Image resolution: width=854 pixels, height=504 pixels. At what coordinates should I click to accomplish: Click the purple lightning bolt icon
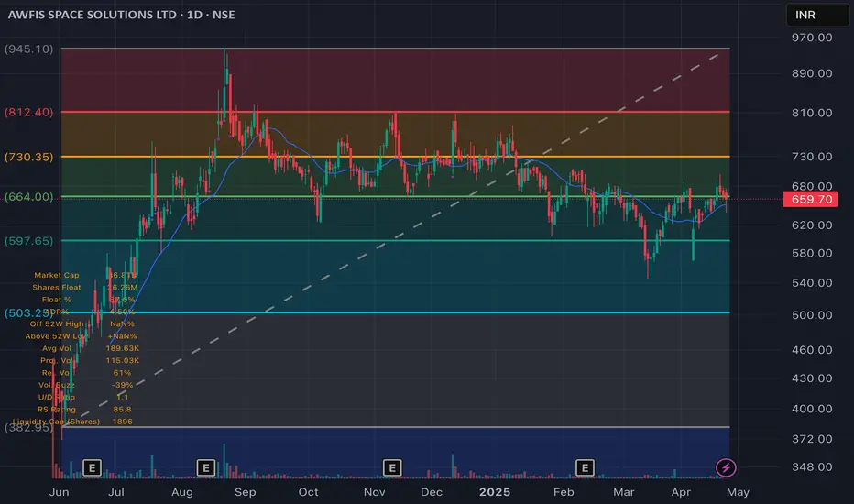click(x=726, y=467)
